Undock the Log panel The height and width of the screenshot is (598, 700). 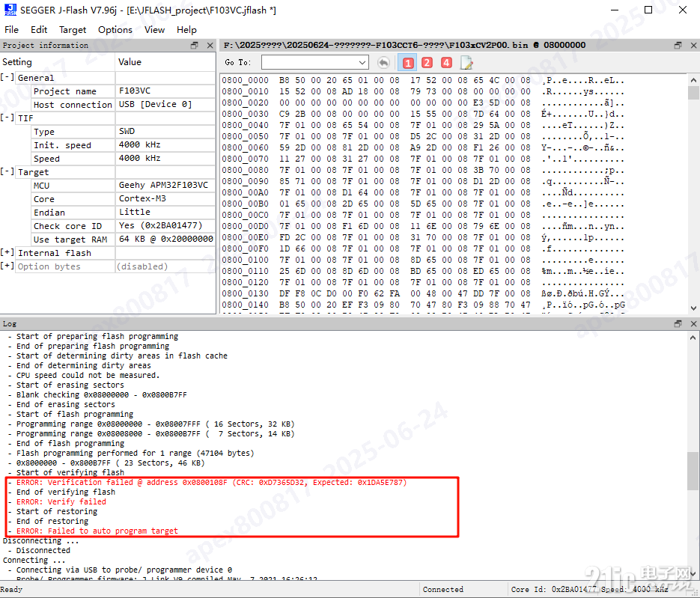(678, 324)
